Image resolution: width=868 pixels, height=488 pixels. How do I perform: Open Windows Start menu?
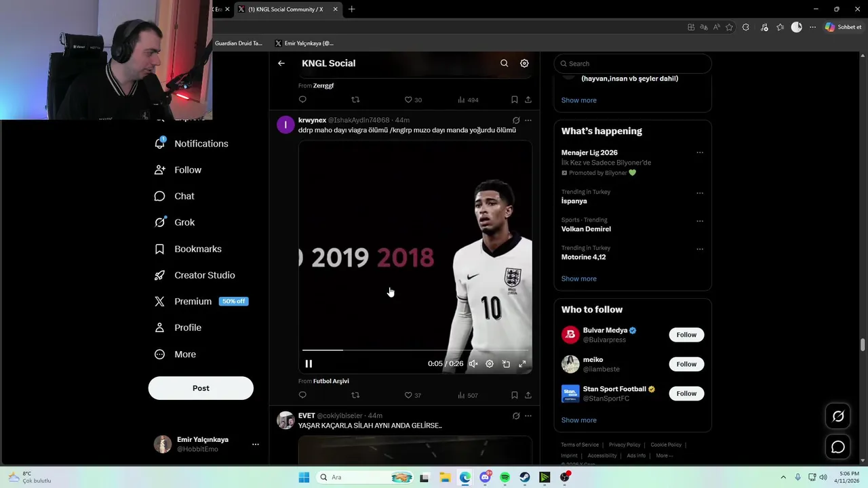[304, 478]
